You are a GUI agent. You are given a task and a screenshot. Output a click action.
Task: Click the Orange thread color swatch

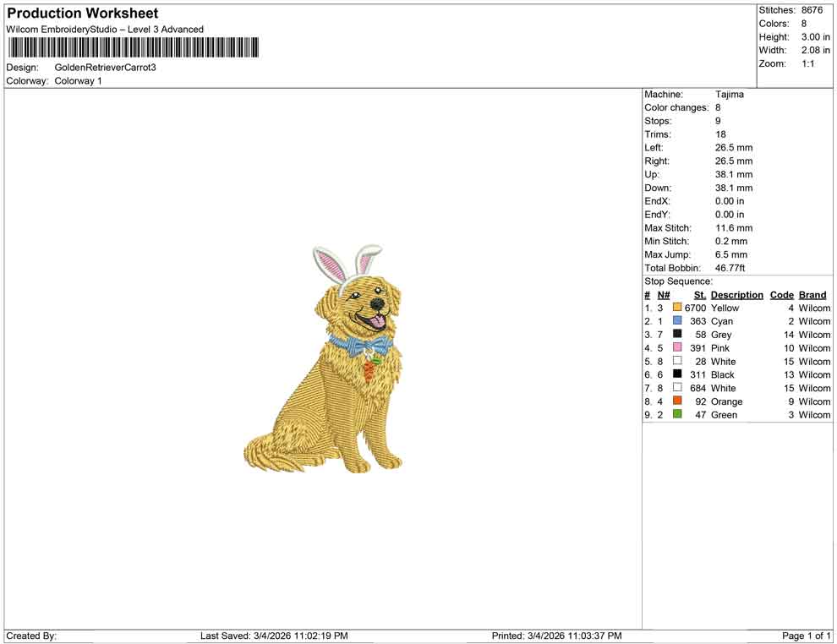click(677, 401)
